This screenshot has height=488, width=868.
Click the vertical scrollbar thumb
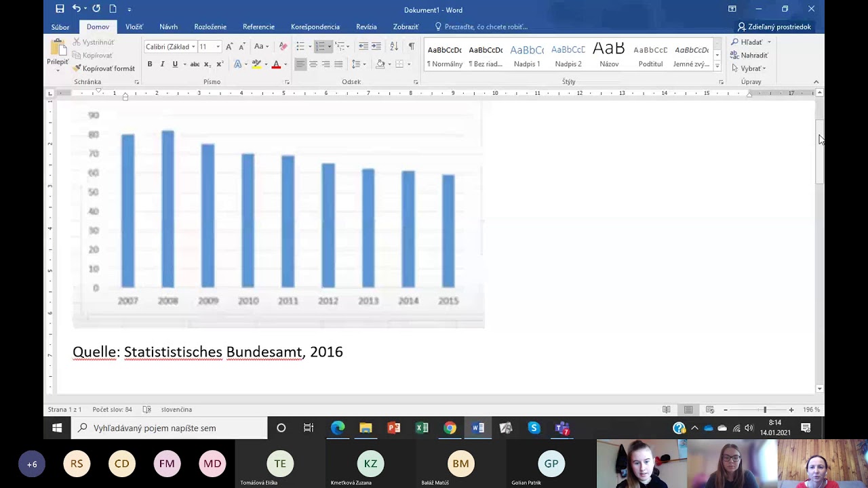(x=820, y=152)
